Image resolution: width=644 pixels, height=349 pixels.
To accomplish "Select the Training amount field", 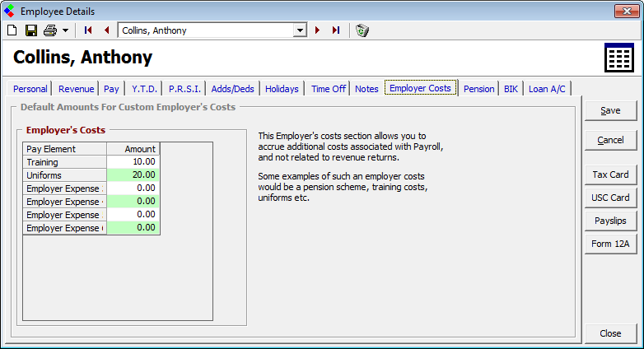I will (133, 162).
